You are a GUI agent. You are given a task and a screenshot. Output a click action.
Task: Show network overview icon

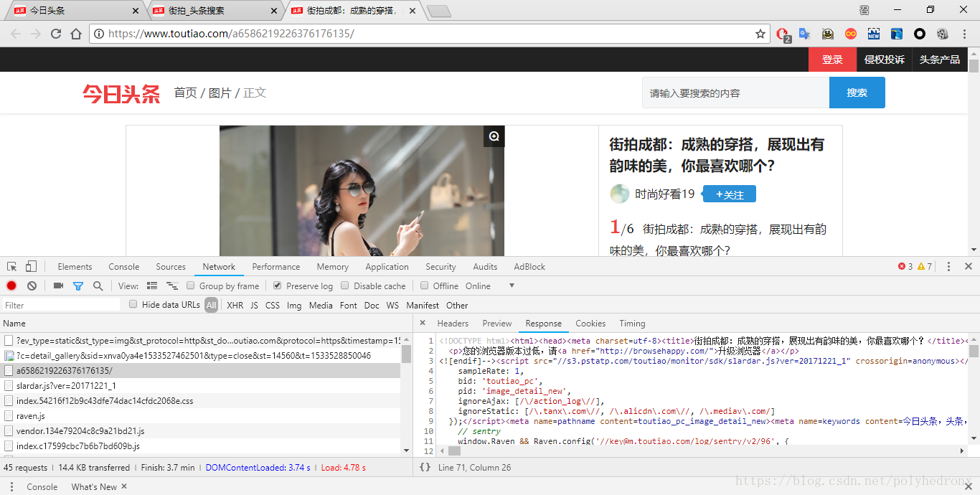171,286
